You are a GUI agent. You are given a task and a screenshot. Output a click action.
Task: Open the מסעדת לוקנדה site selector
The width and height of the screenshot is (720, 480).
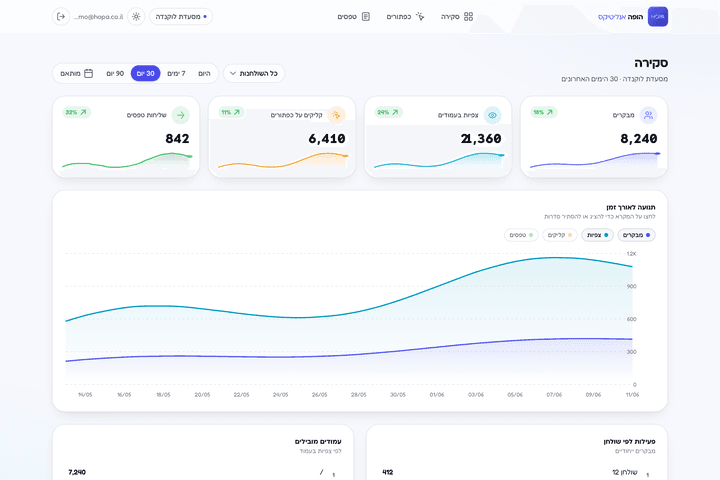(181, 17)
